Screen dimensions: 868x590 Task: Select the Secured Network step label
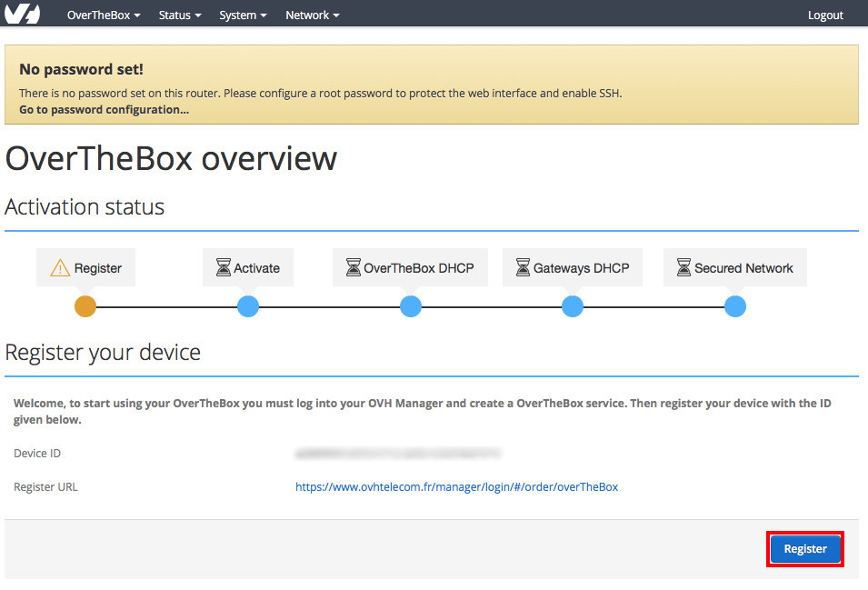[743, 266]
